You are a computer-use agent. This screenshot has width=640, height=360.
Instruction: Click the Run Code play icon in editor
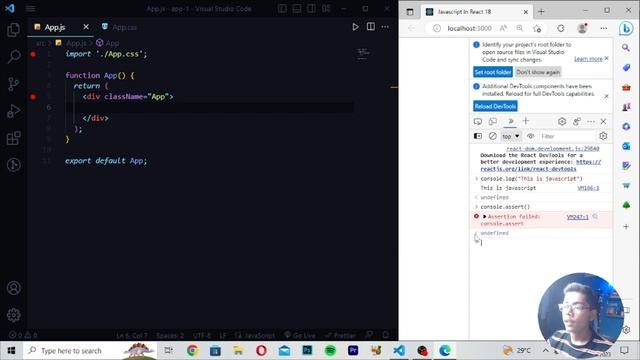356,27
